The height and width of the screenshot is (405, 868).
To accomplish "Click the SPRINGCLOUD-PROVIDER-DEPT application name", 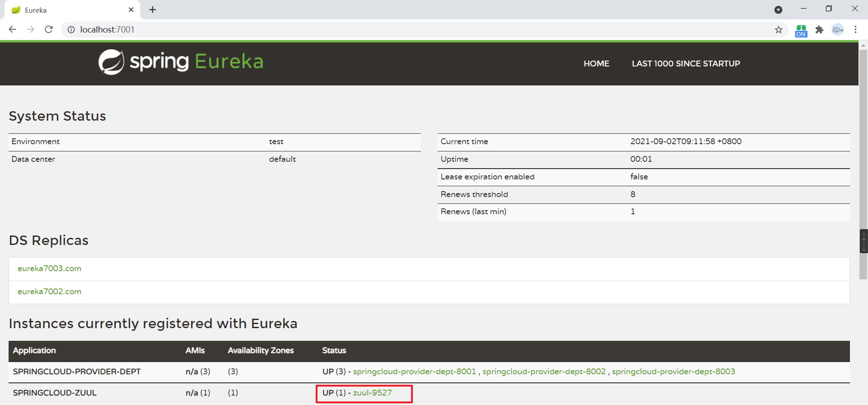I will (77, 372).
